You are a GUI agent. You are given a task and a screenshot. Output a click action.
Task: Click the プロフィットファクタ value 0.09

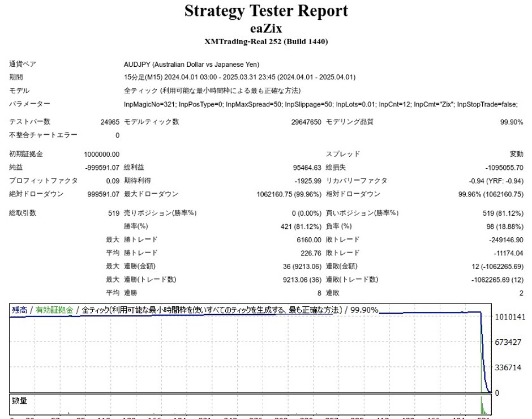113,181
